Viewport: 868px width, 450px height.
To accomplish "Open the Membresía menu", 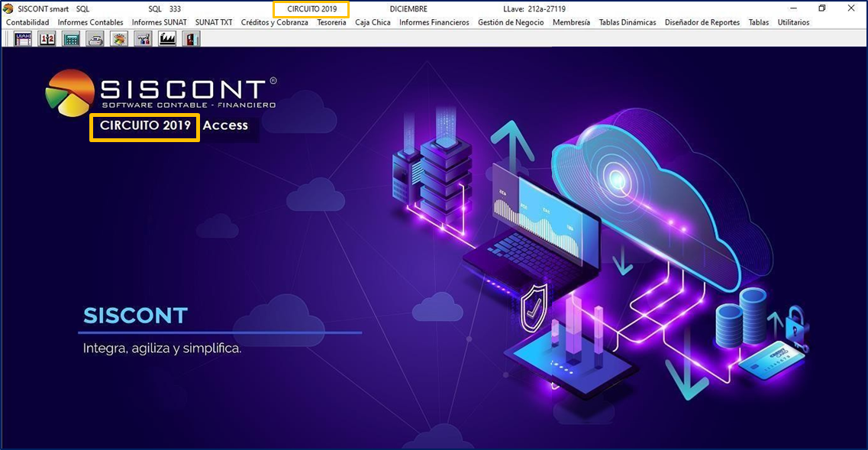I will coord(571,22).
